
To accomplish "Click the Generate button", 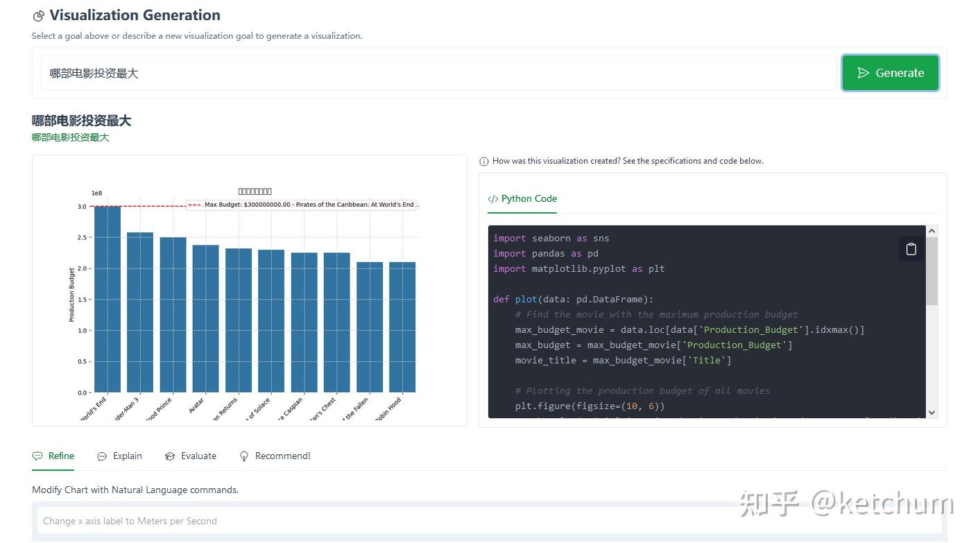I will pyautogui.click(x=890, y=73).
